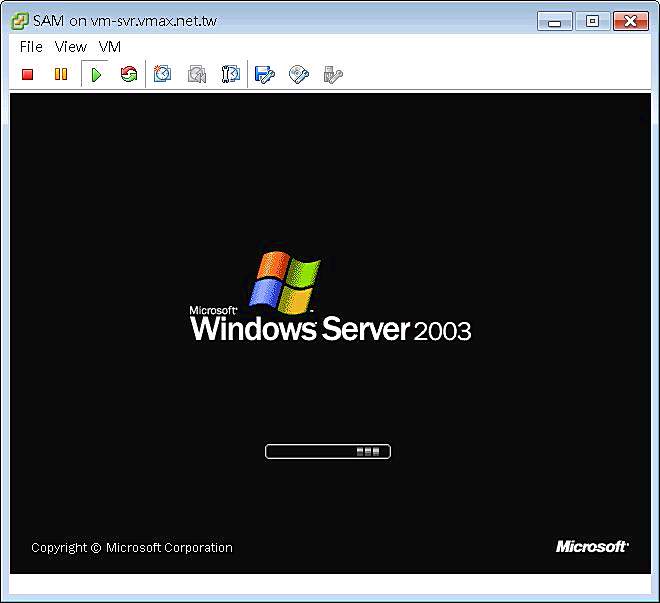Open the VM menu
The width and height of the screenshot is (660, 603).
pos(110,47)
